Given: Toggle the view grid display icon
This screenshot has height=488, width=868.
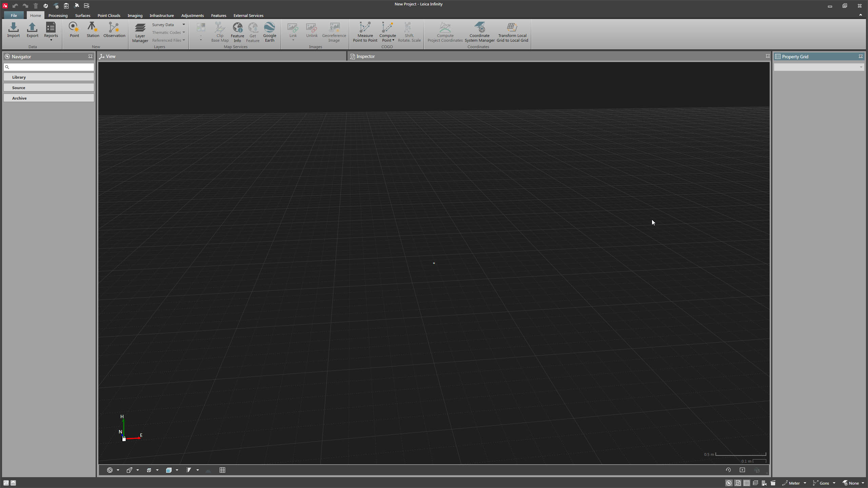Looking at the screenshot, I should tap(222, 470).
